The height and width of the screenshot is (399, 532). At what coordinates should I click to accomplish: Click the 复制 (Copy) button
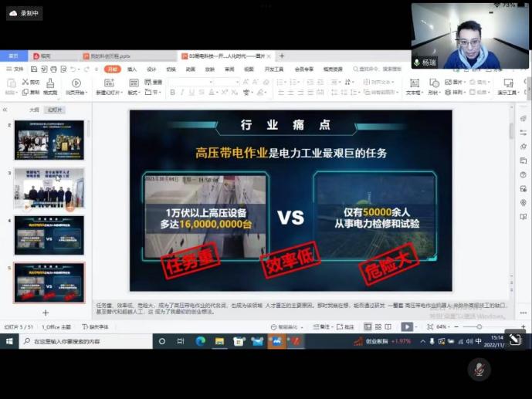[x=31, y=92]
